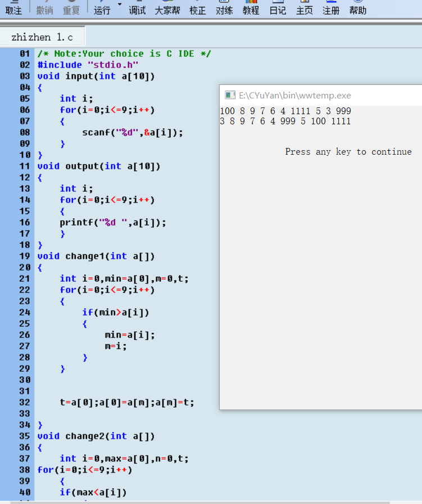Click the scanf("%d",&a[i]); statement
The width and height of the screenshot is (422, 504).
click(x=133, y=132)
